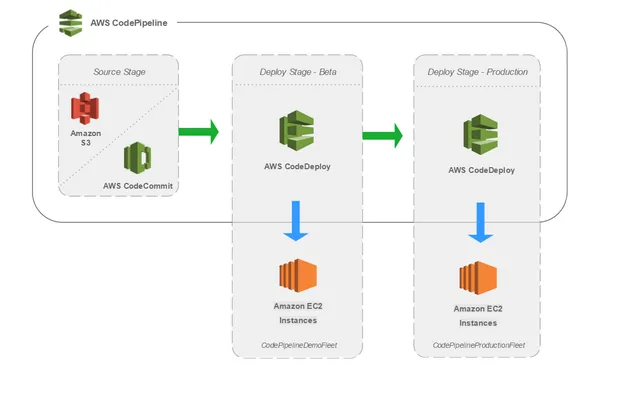Click 'Amazon EC2 Instances' label in Production column
The image size is (643, 395).
click(x=478, y=316)
